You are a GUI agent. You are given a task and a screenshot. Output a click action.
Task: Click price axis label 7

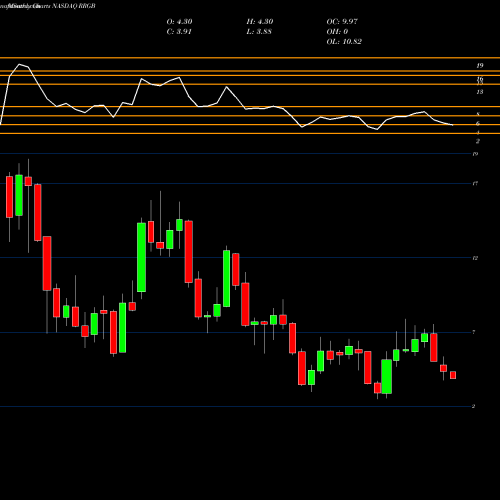coord(474,332)
